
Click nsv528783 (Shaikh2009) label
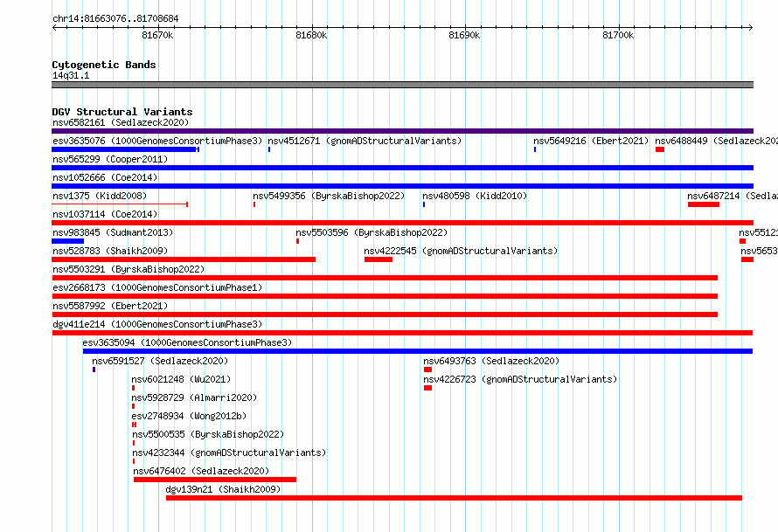(x=110, y=251)
